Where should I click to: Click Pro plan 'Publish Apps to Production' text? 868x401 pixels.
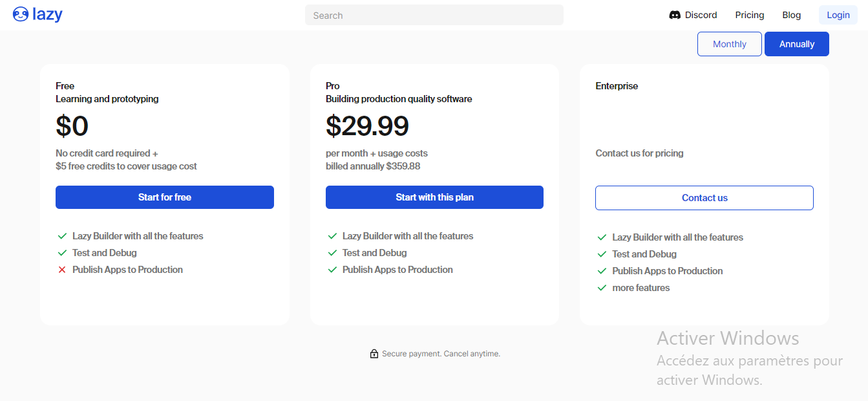click(397, 270)
